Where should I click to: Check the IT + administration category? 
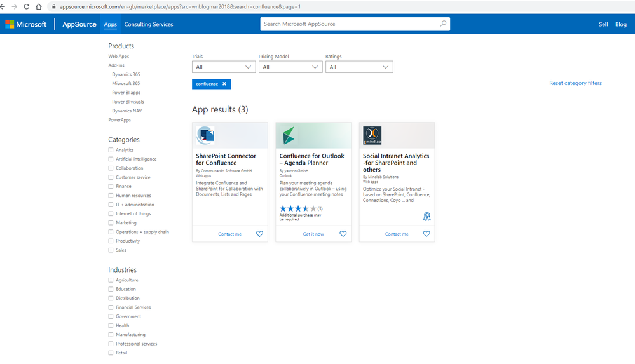[x=111, y=205]
